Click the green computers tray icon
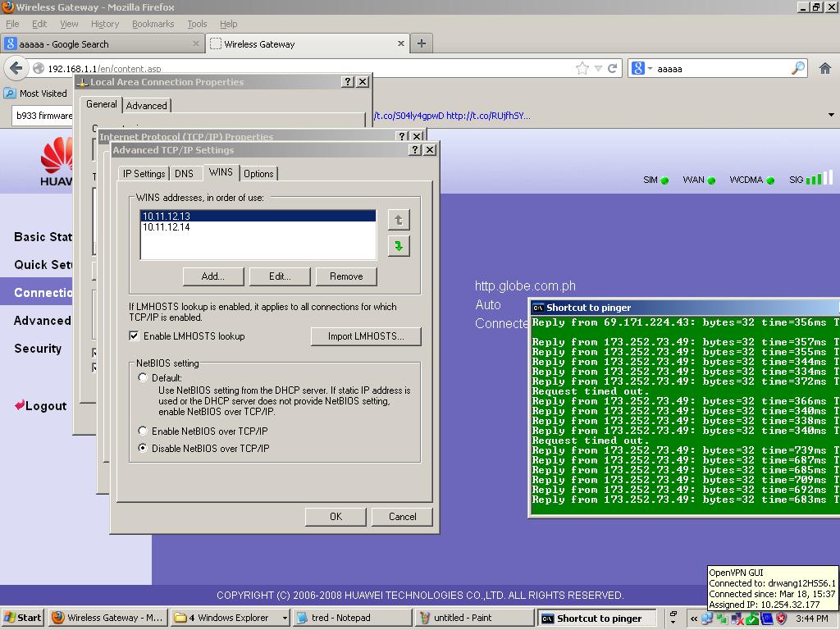The image size is (840, 630). [722, 619]
